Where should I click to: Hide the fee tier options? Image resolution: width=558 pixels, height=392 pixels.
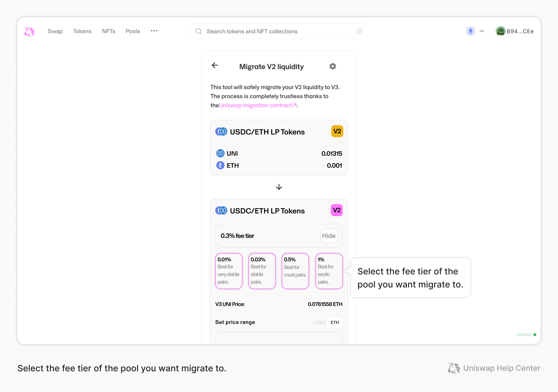pos(329,236)
